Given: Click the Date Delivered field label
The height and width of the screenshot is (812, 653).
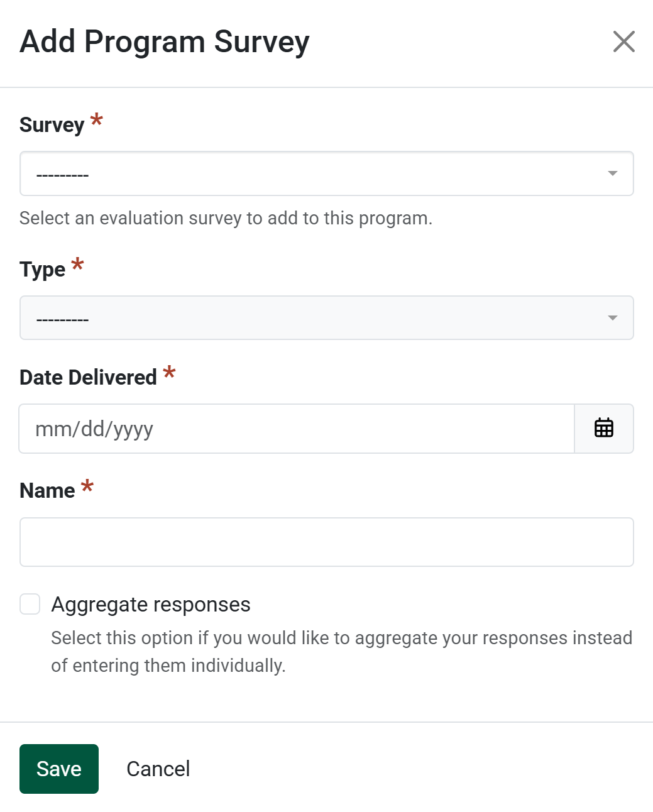Looking at the screenshot, I should point(88,377).
